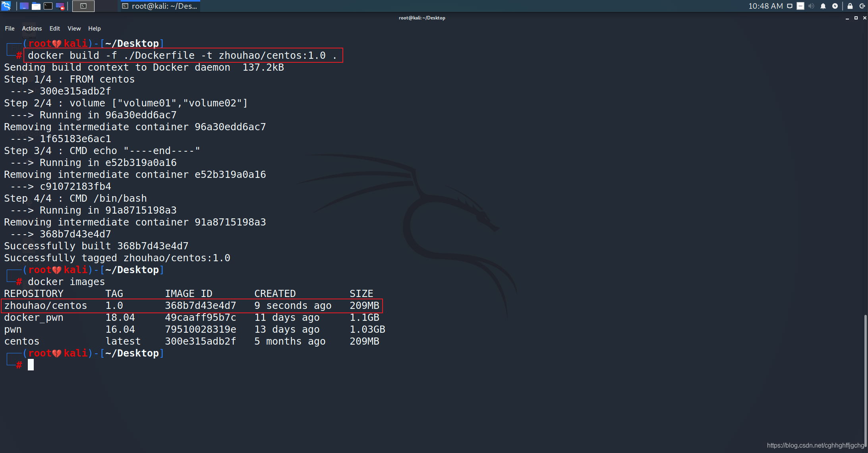Open the power manager lightning icon
Screen dimensions: 868x453
835,6
